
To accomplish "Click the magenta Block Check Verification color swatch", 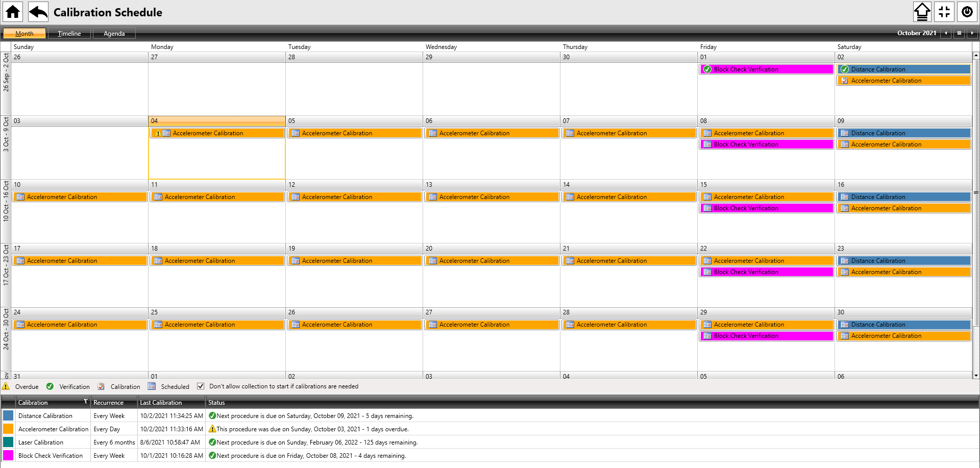I will 8,455.
